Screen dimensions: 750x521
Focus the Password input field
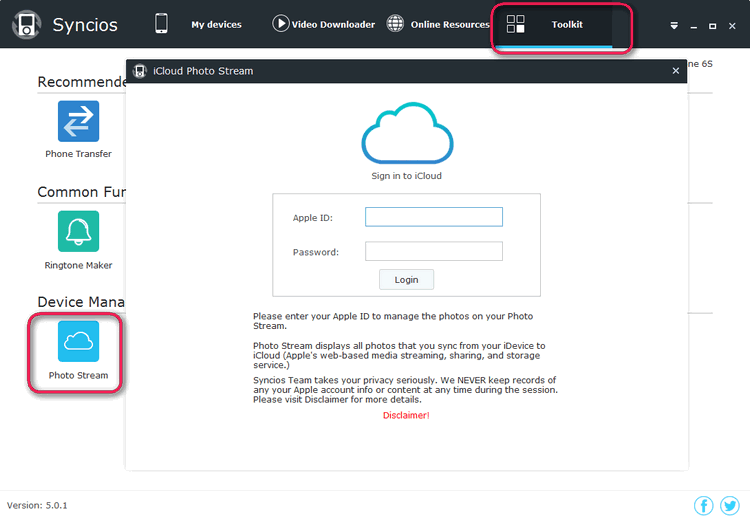434,251
